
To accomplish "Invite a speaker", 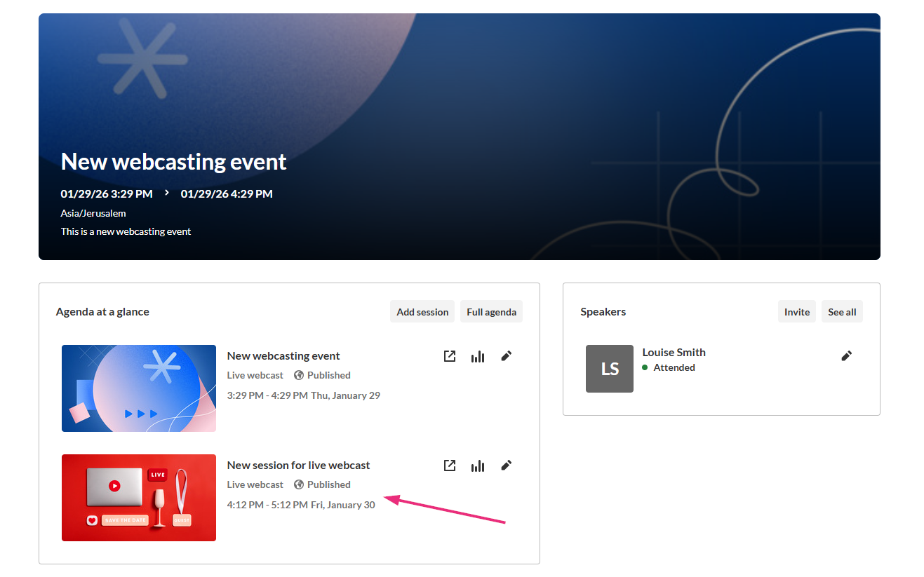I will tap(797, 312).
